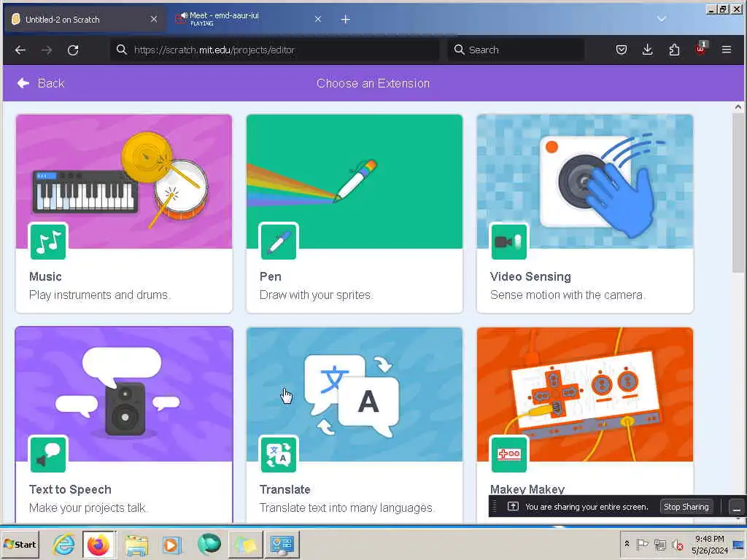Screen dimensions: 747x560
Task: Click the show desktop icon in tray
Action: tap(739, 544)
